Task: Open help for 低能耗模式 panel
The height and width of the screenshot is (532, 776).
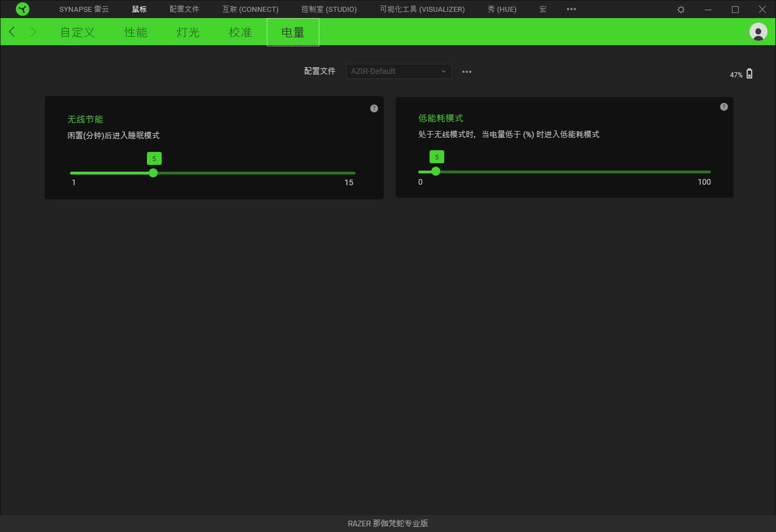Action: coord(724,107)
